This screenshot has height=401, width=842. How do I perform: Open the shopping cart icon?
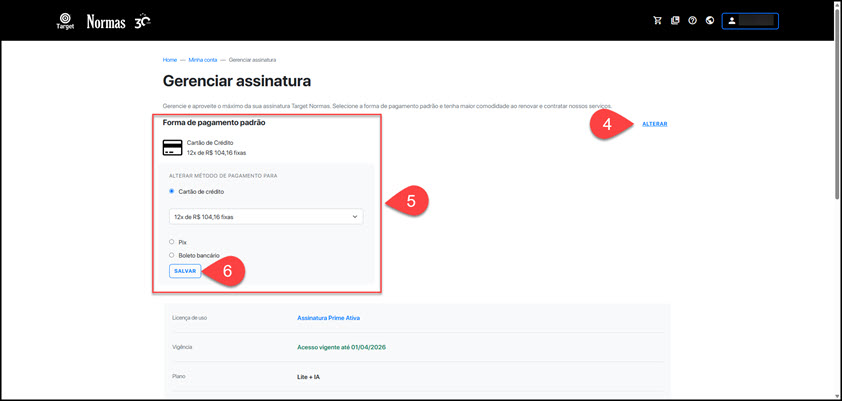click(x=657, y=20)
